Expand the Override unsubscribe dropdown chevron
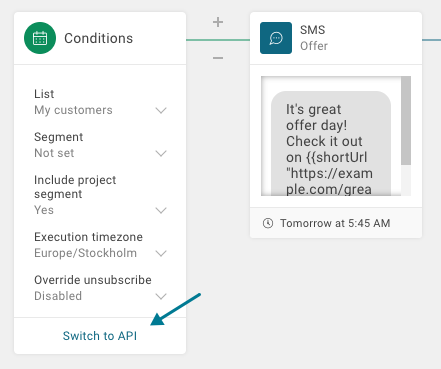The image size is (441, 369). tap(161, 296)
